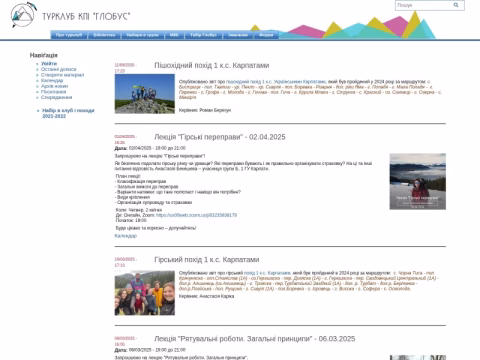Click the Класифікація переправ bullet line
The image size is (480, 360).
[140, 181]
